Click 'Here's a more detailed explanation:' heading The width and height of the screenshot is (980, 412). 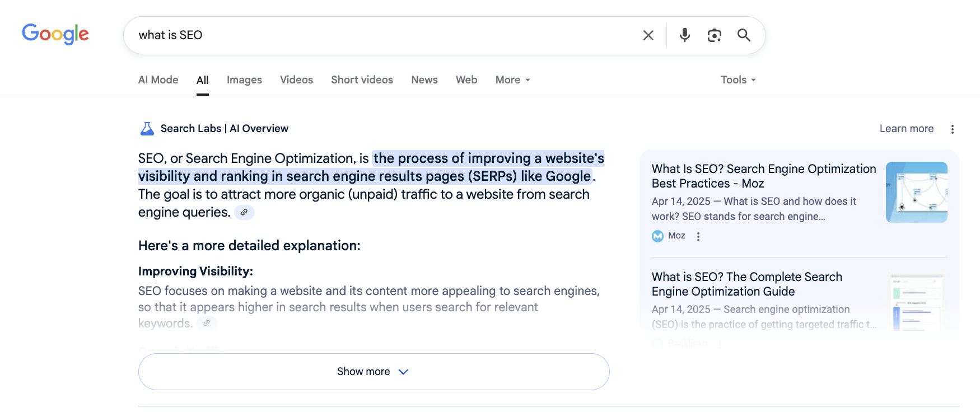(249, 246)
